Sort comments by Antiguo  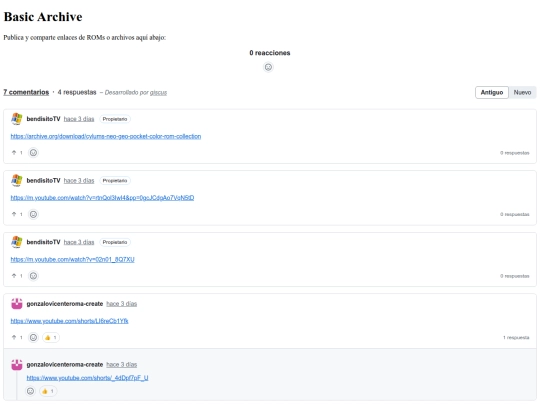(492, 92)
